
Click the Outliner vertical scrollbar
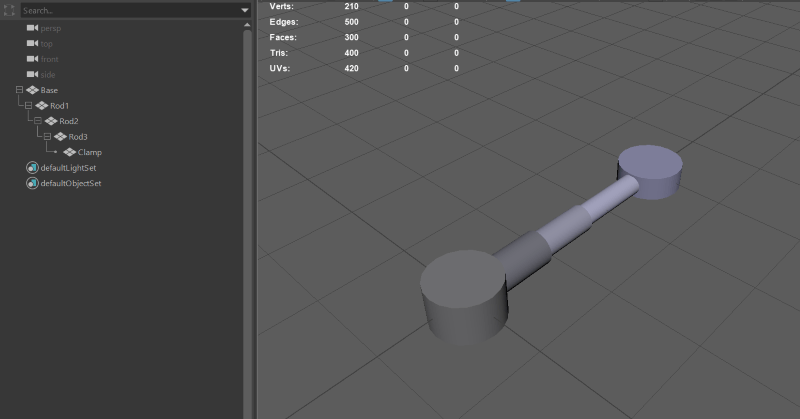click(x=247, y=220)
